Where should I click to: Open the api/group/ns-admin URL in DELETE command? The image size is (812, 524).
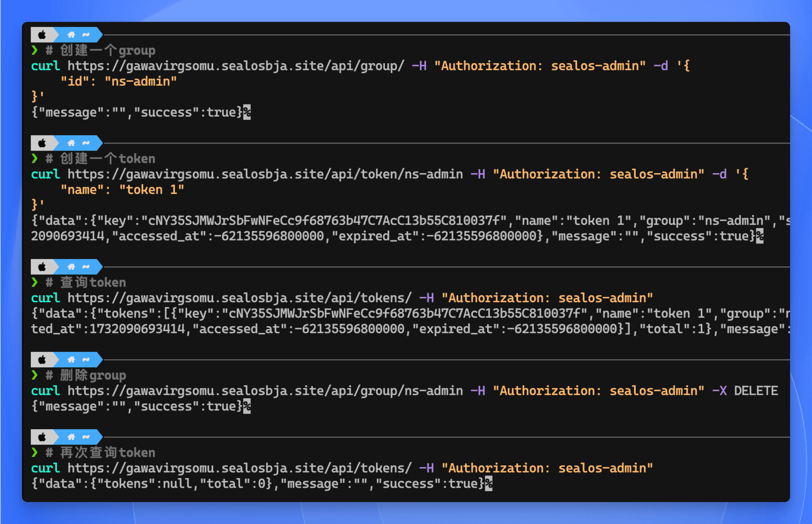[x=265, y=391]
